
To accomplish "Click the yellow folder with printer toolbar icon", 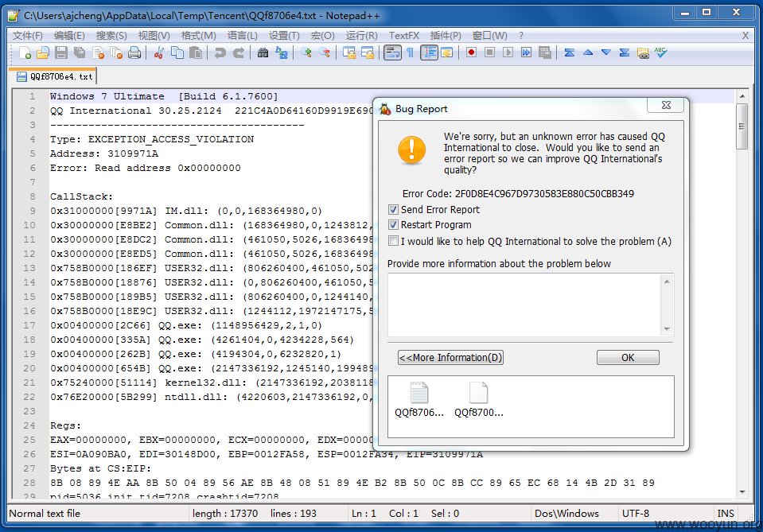I will (x=643, y=52).
